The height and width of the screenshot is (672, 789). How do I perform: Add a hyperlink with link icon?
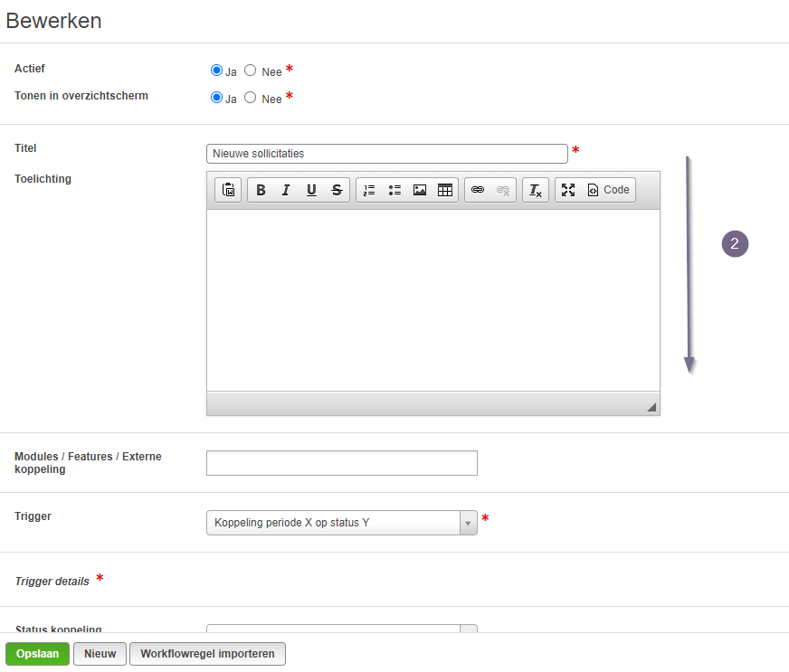click(478, 190)
